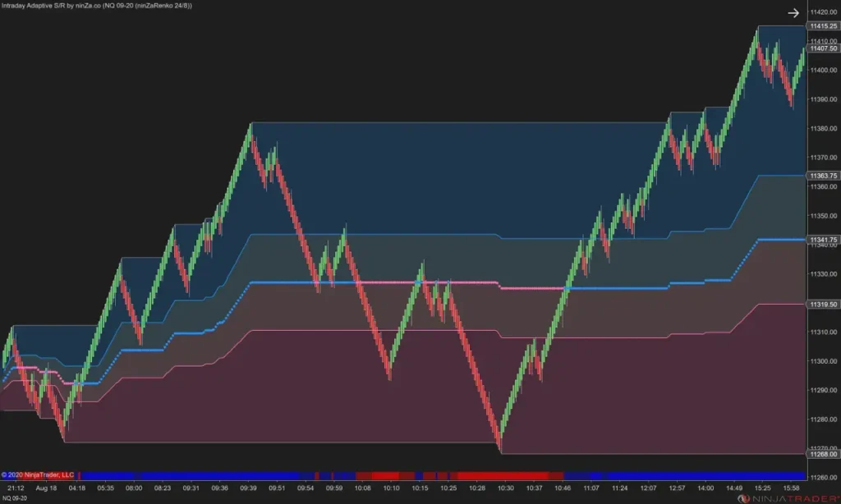841x504 pixels.
Task: Click the 10:10 time axis label
Action: (392, 488)
